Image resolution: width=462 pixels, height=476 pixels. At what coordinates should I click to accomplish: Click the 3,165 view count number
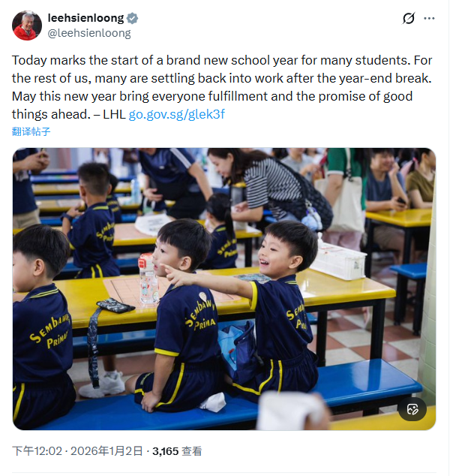pyautogui.click(x=165, y=451)
